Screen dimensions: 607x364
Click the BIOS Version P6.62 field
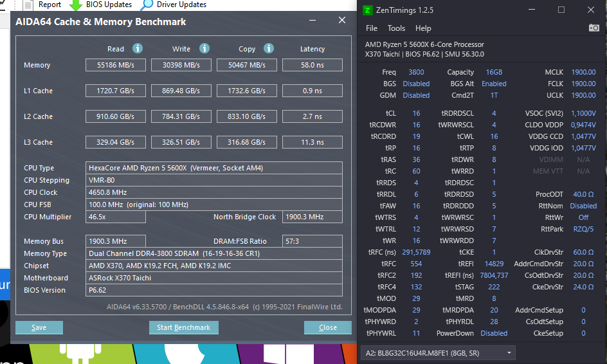(x=214, y=290)
